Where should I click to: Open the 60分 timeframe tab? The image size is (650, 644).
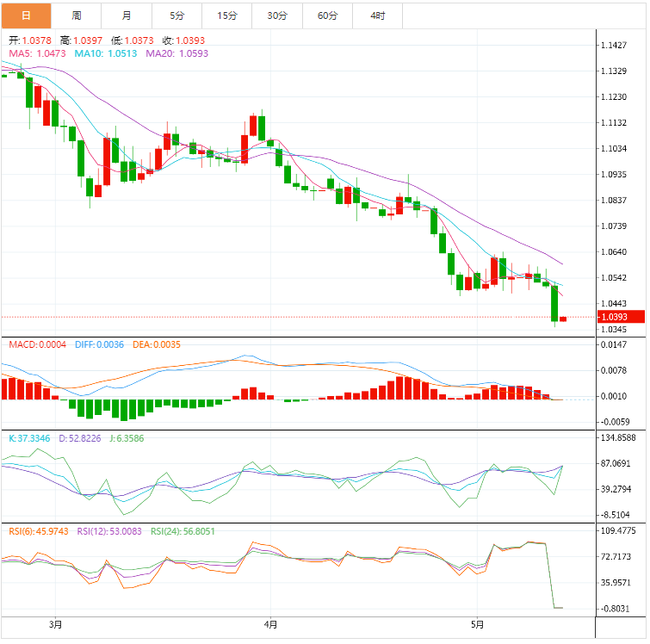pyautogui.click(x=327, y=15)
